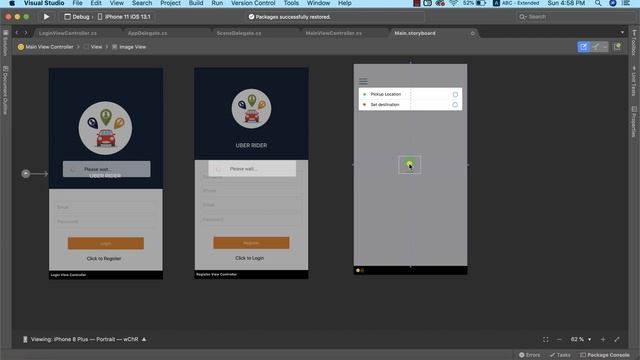Expand the designer to full screen
Image resolution: width=640 pixels, height=360 pixels.
[x=617, y=339]
